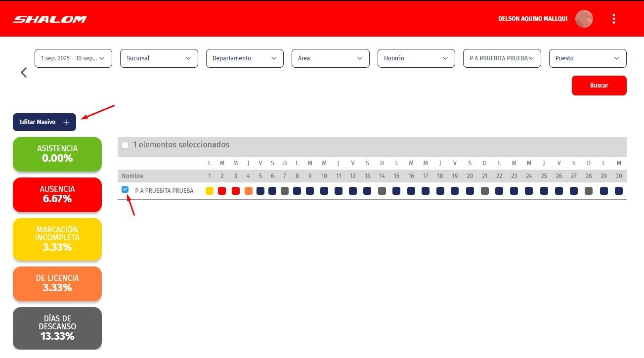Expand the Sucursal dropdown
This screenshot has height=358, width=644.
(159, 58)
